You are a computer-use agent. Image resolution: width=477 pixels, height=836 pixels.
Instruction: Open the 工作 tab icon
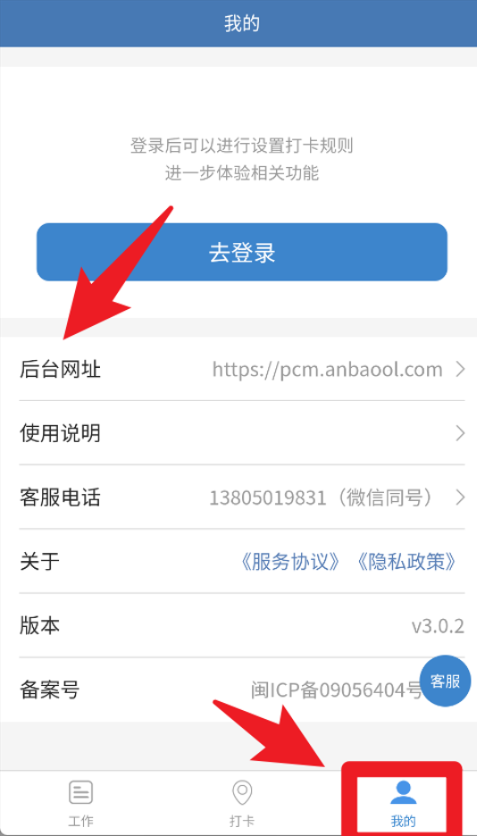81,792
